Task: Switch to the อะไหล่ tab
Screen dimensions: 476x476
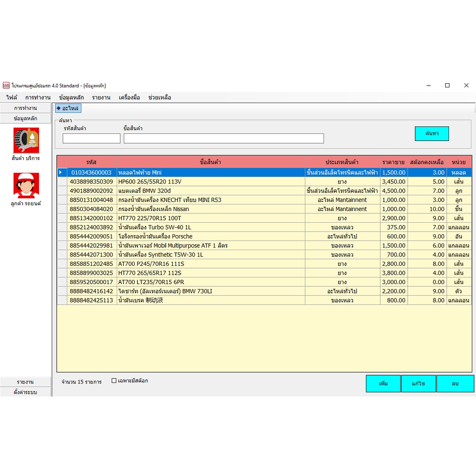Action: point(68,108)
